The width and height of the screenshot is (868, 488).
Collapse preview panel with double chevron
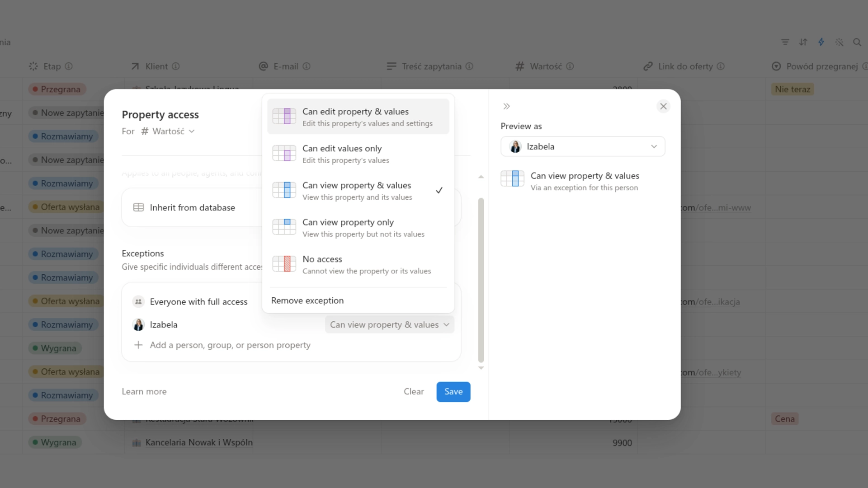point(506,106)
